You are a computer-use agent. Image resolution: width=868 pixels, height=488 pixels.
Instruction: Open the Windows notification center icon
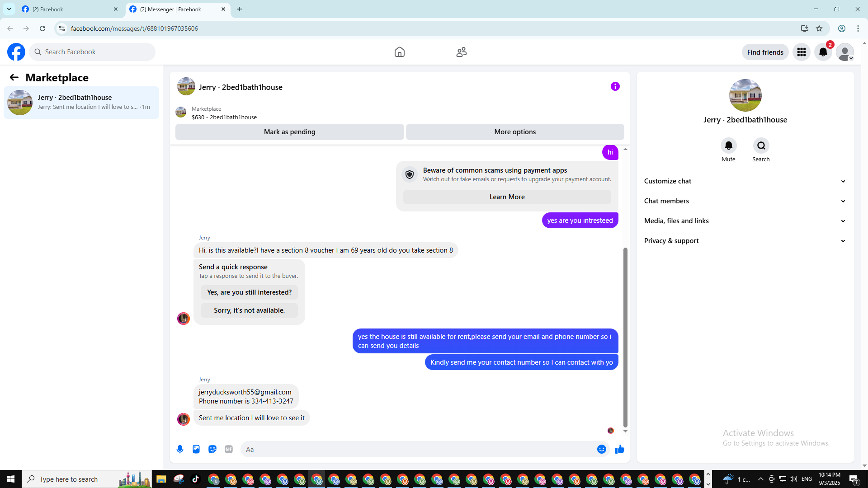854,479
